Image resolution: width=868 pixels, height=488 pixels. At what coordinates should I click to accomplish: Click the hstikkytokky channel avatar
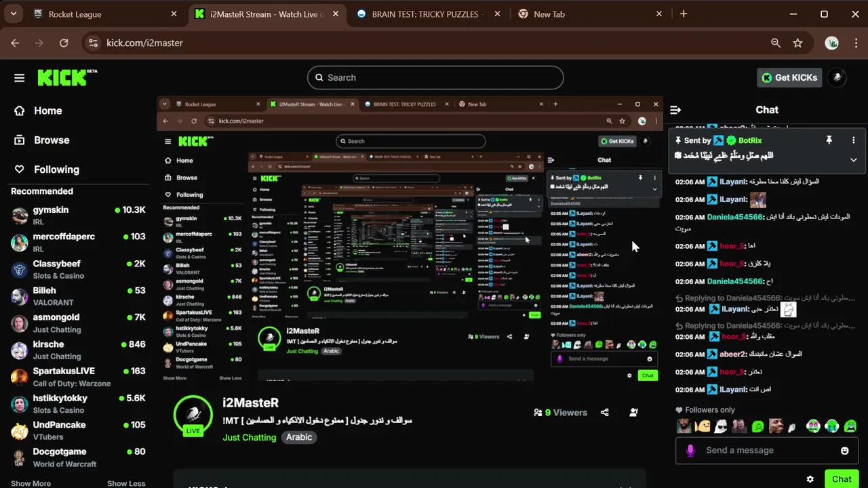click(20, 404)
